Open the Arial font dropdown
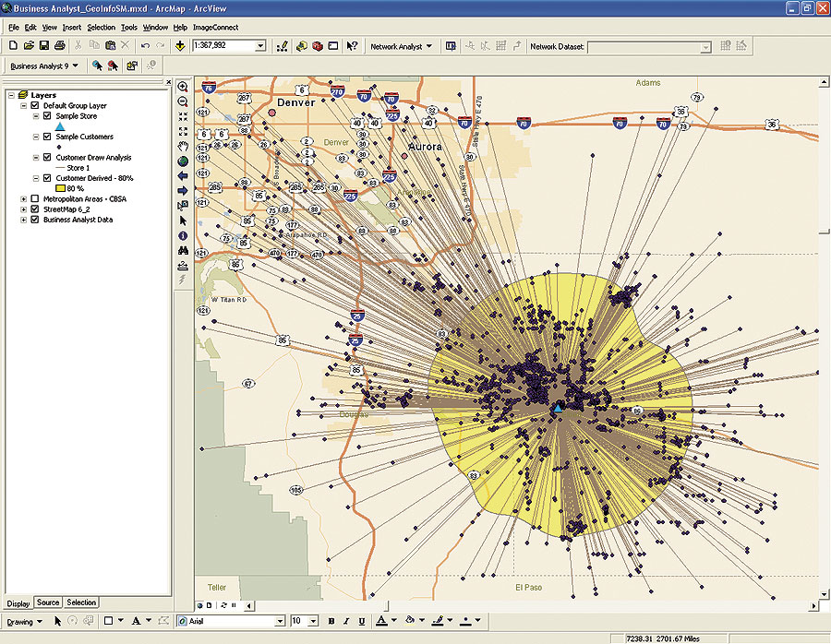The width and height of the screenshot is (831, 644). (x=280, y=621)
